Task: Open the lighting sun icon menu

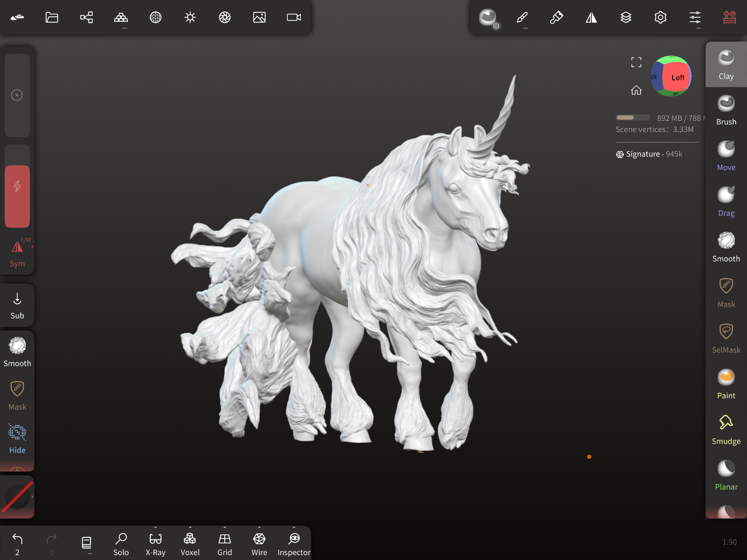Action: click(x=190, y=18)
